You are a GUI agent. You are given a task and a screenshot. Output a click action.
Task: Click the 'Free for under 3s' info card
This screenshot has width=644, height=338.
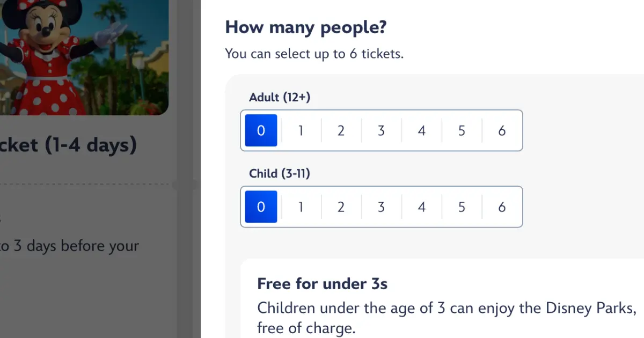[x=442, y=298]
